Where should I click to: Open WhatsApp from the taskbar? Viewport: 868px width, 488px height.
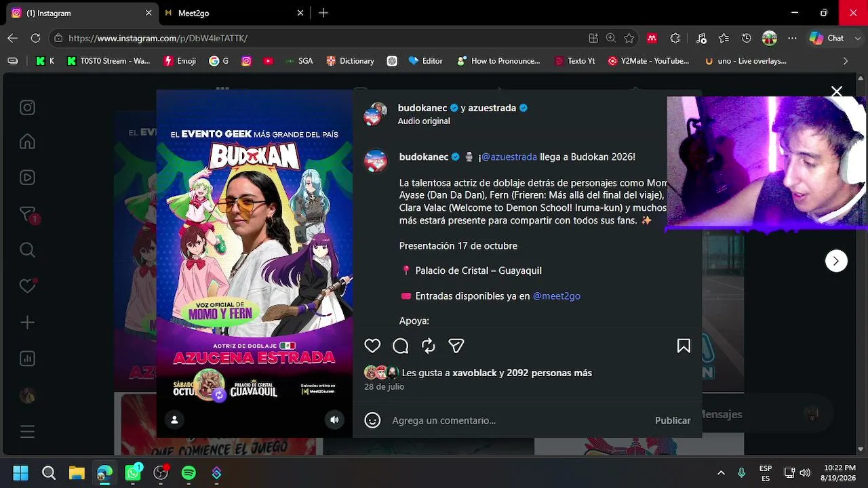coord(133,472)
